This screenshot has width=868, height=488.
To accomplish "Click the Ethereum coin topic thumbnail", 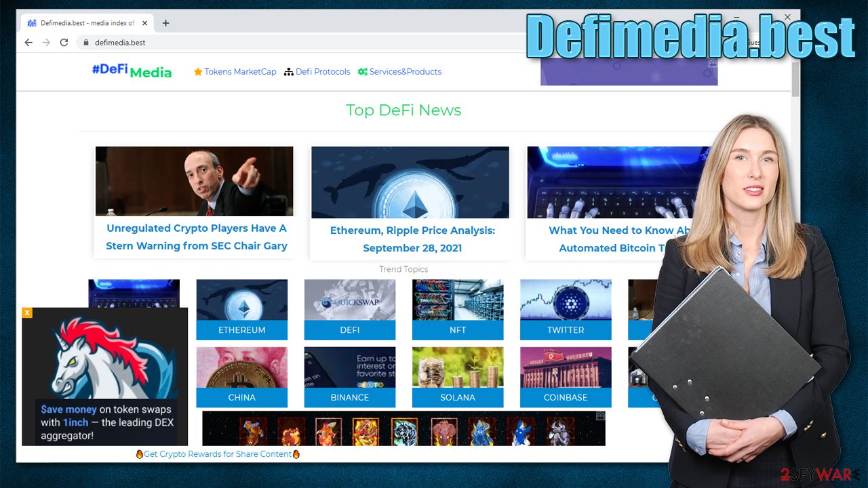I will tap(242, 300).
